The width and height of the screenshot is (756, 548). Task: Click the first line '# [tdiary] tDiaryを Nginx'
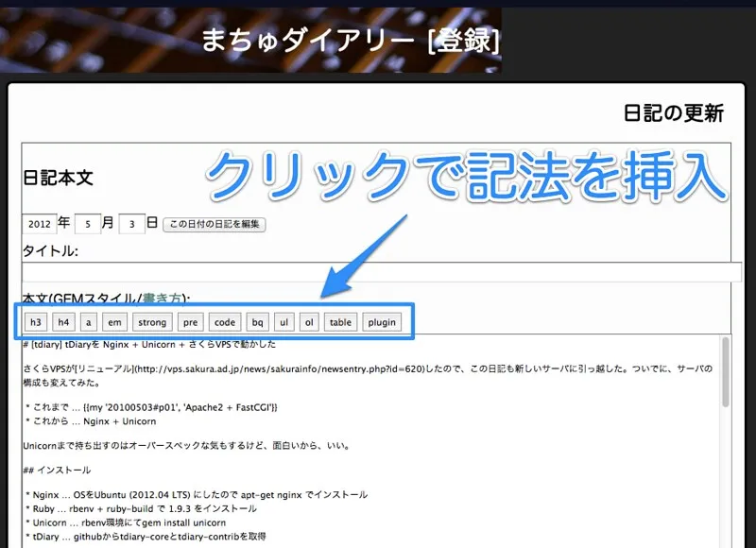pyautogui.click(x=149, y=344)
